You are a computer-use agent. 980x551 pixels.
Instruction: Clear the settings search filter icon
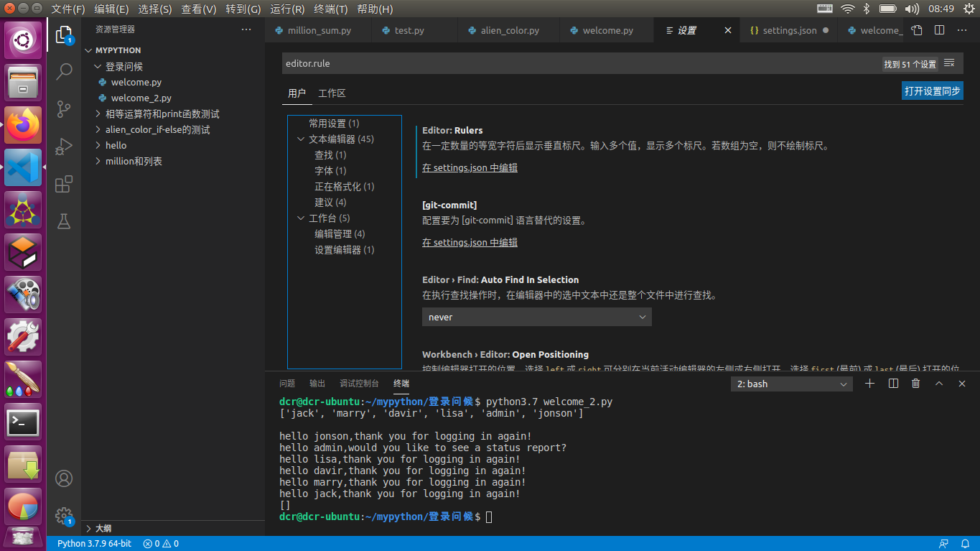(x=949, y=63)
